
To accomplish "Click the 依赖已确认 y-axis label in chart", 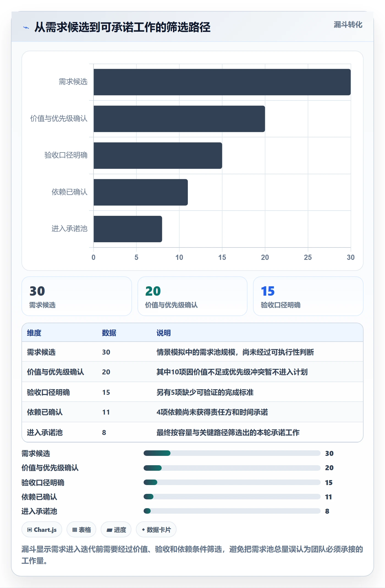I will tap(69, 192).
